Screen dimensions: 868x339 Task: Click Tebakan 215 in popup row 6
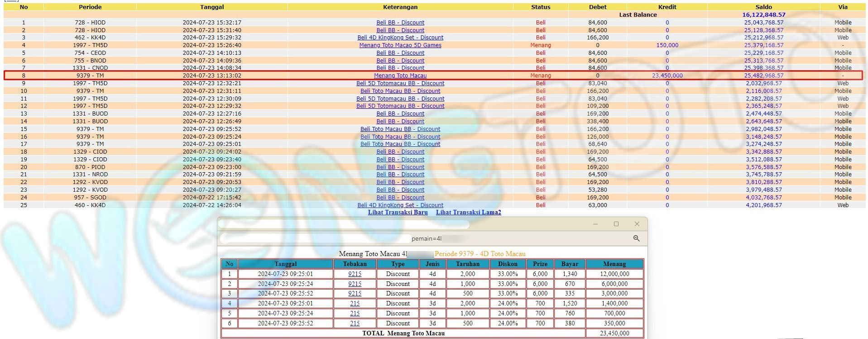[355, 323]
